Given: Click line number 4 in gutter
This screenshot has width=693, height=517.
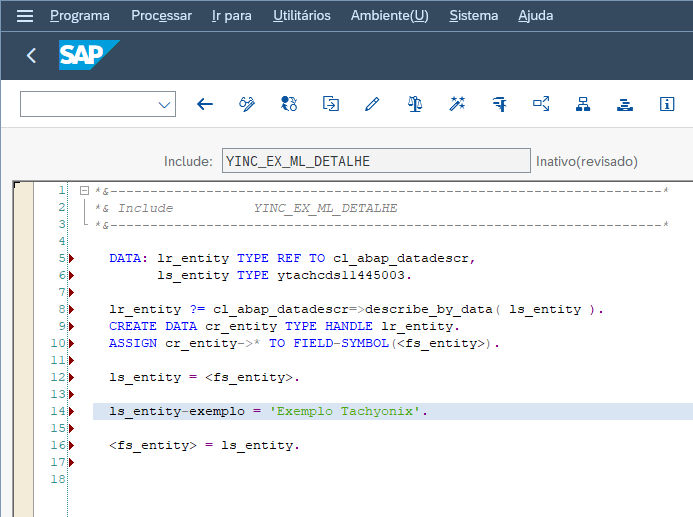Looking at the screenshot, I should pos(62,241).
